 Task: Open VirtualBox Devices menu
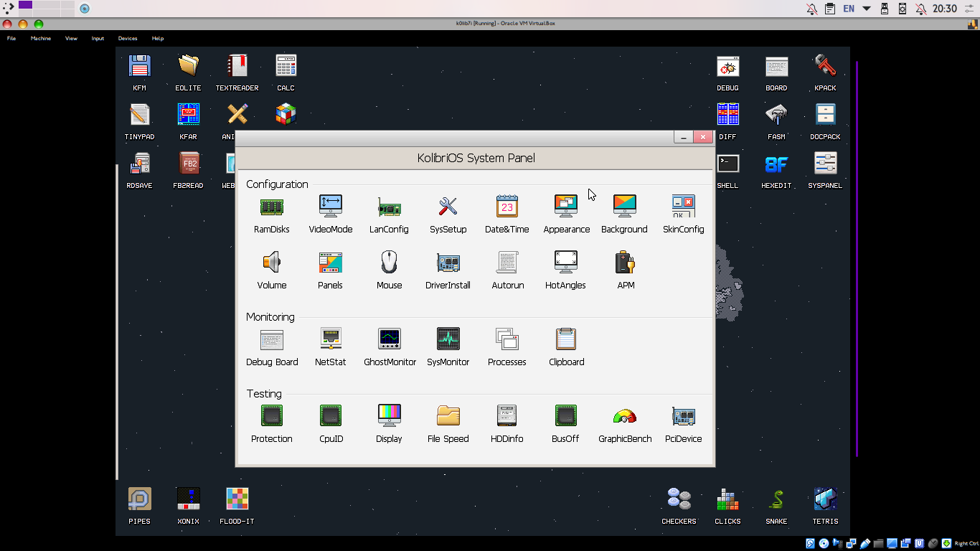click(128, 38)
